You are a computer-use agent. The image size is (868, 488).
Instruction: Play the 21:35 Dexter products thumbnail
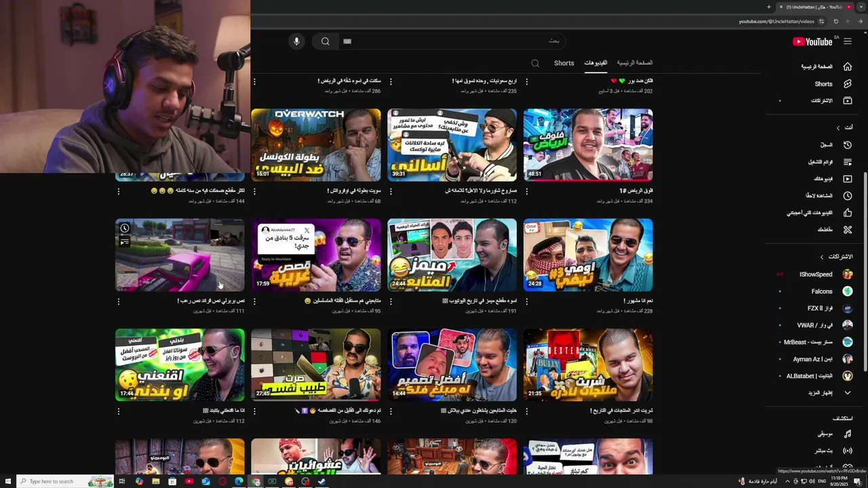coord(588,365)
